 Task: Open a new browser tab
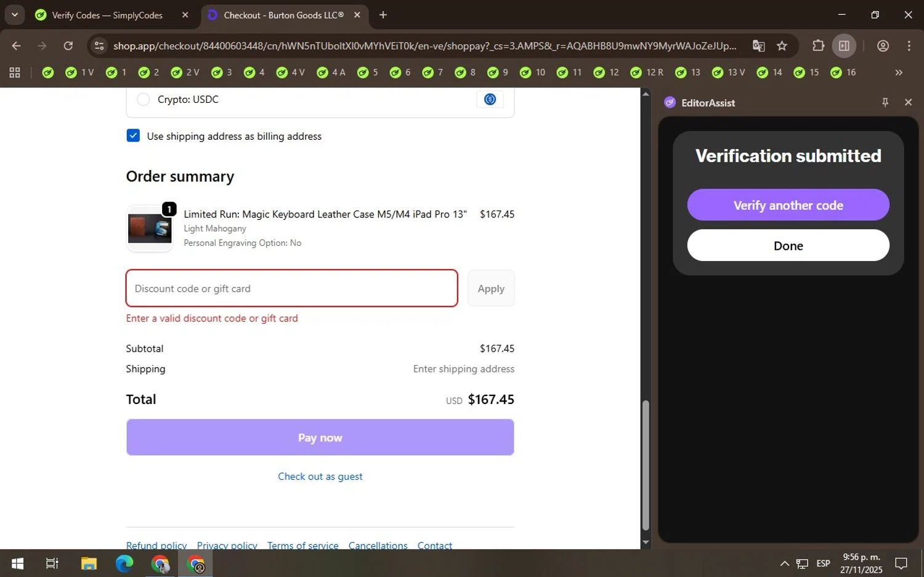[383, 15]
